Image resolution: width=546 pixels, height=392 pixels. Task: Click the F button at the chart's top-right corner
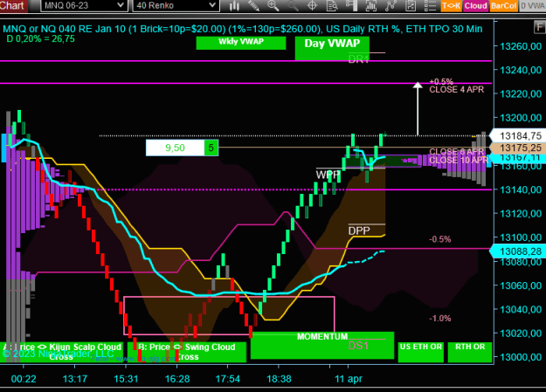pyautogui.click(x=540, y=27)
